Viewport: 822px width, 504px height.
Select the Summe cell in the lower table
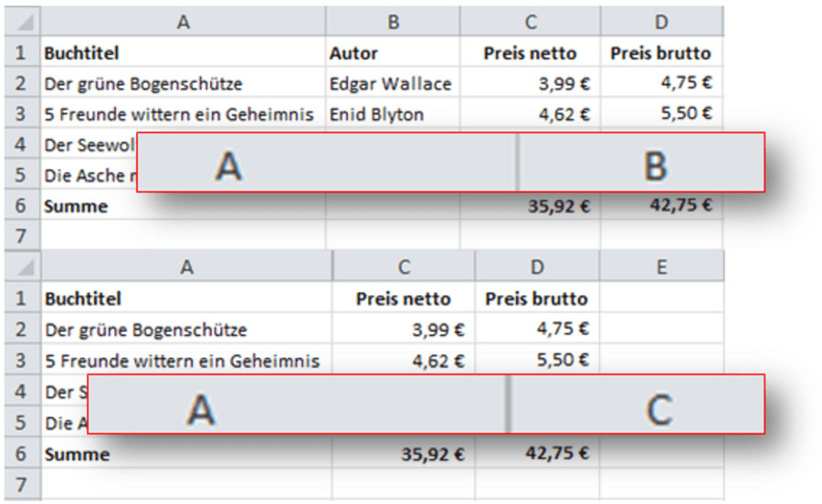tap(78, 454)
